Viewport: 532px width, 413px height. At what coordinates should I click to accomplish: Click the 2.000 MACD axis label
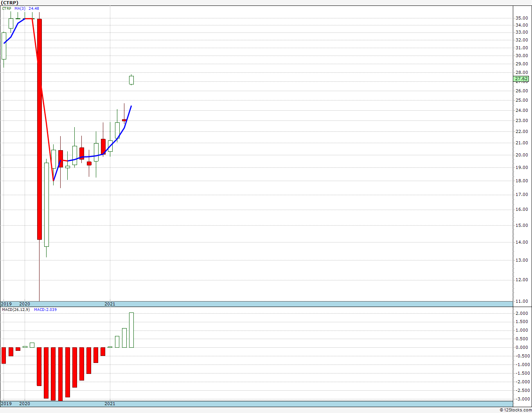(x=522, y=314)
